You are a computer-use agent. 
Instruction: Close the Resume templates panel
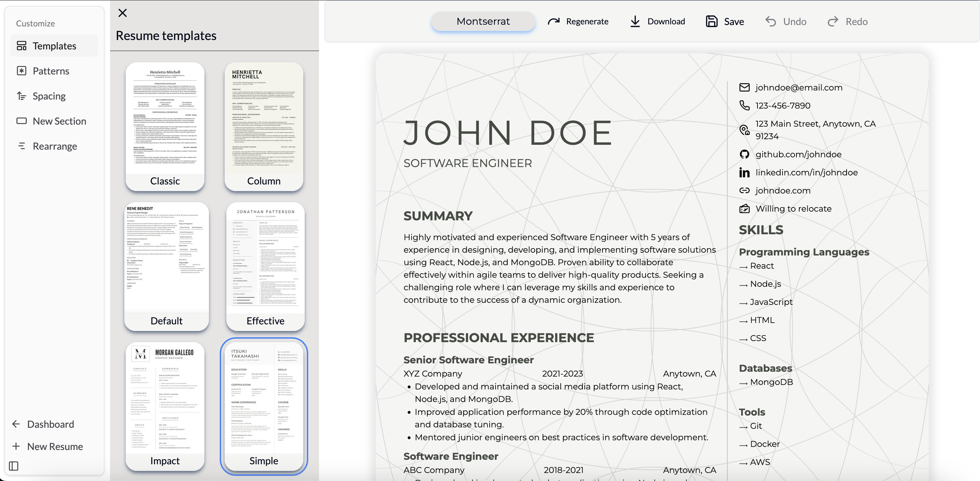(123, 13)
